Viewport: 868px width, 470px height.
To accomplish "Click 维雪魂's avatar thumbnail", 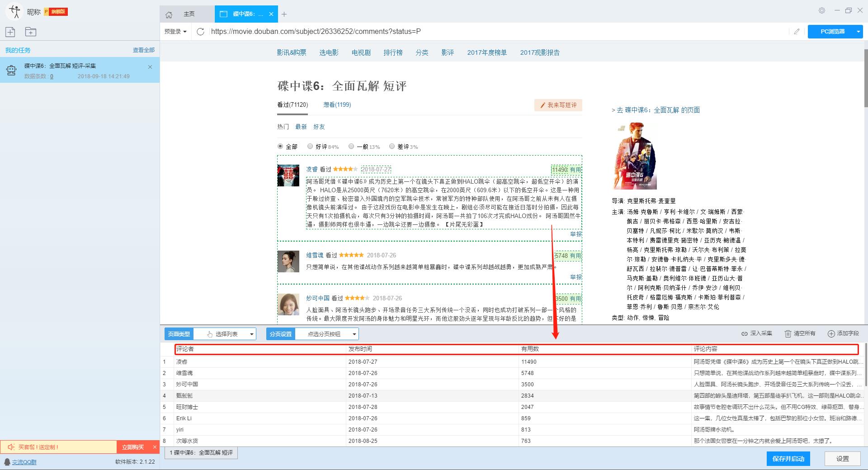I will click(288, 261).
